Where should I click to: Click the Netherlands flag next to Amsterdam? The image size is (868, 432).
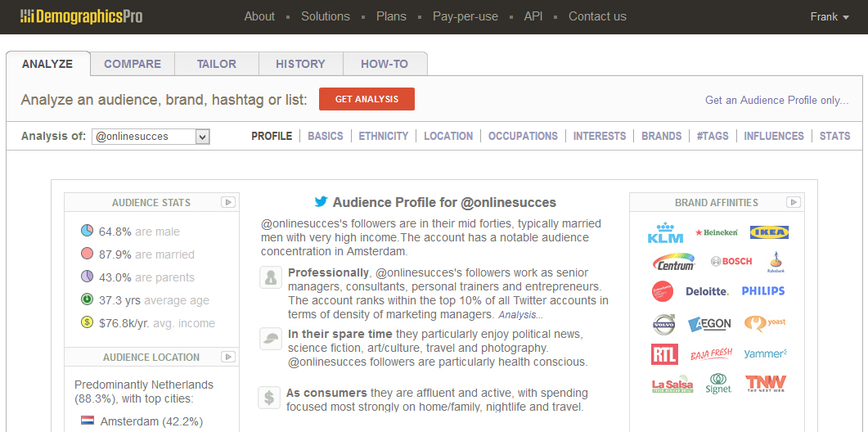[87, 421]
